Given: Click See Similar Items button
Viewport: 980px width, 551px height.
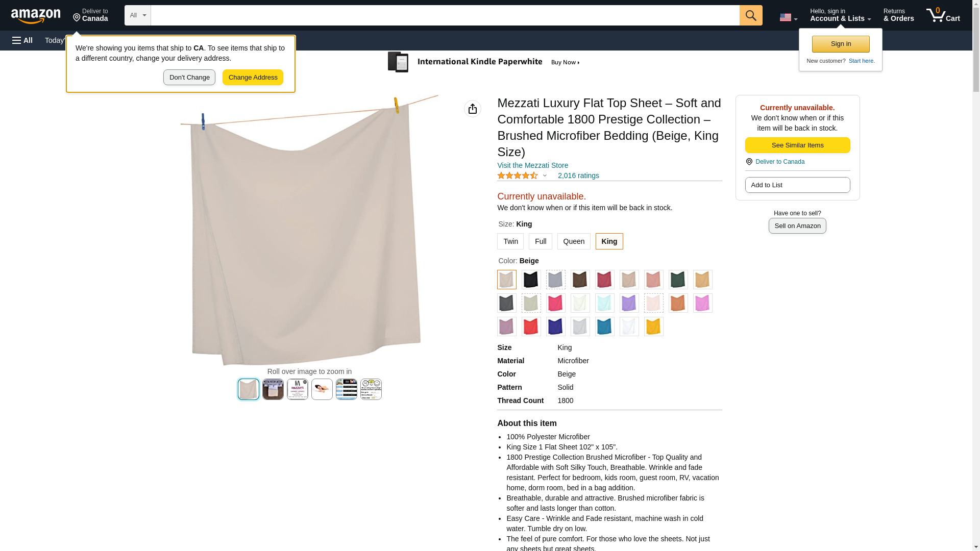Looking at the screenshot, I should coord(797,145).
